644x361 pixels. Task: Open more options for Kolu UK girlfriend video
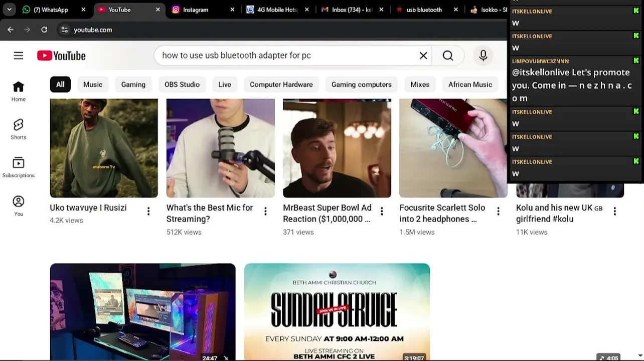point(615,212)
